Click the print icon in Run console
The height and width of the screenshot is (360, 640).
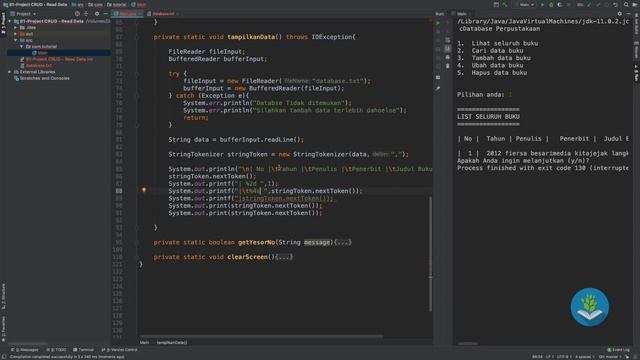pyautogui.click(x=448, y=57)
